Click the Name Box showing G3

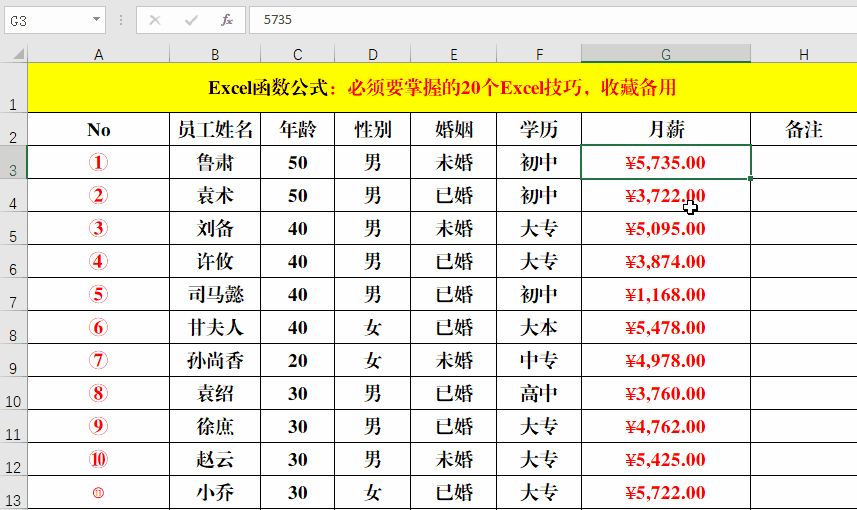55,21
